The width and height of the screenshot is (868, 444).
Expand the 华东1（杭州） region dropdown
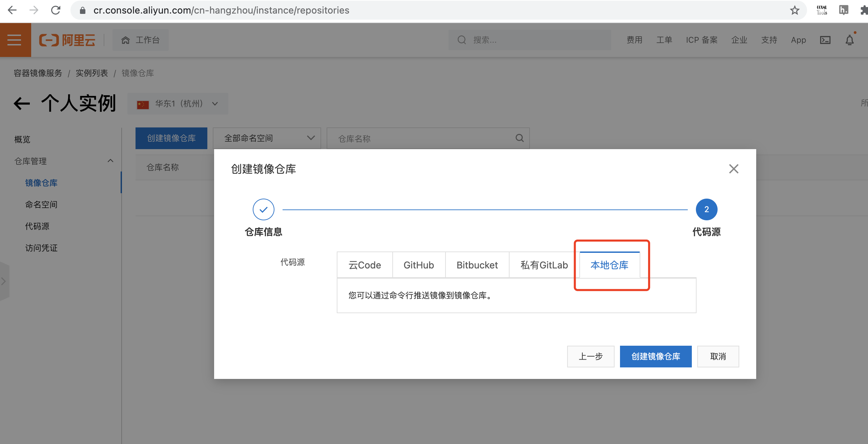pyautogui.click(x=178, y=104)
